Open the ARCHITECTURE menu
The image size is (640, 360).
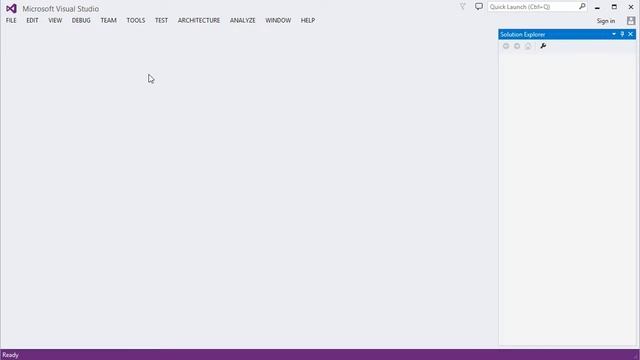(x=199, y=20)
